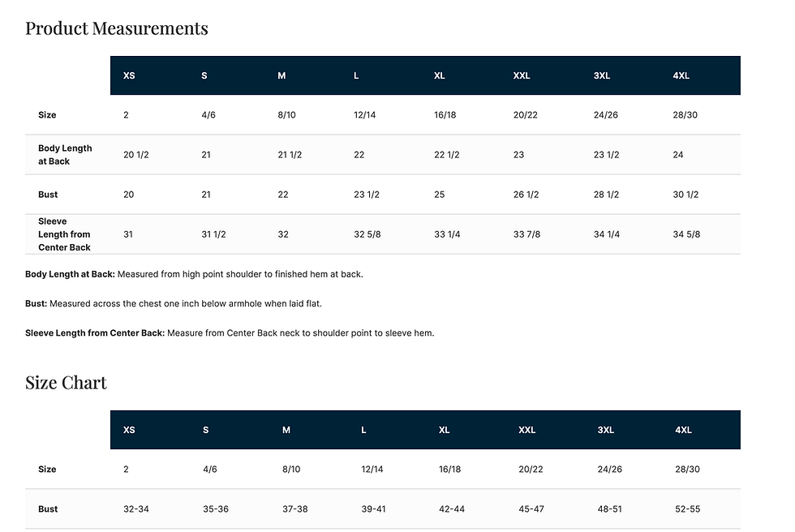Screen dimensions: 795x532
Task: Select XS column header in Product Measurements table
Action: [129, 75]
